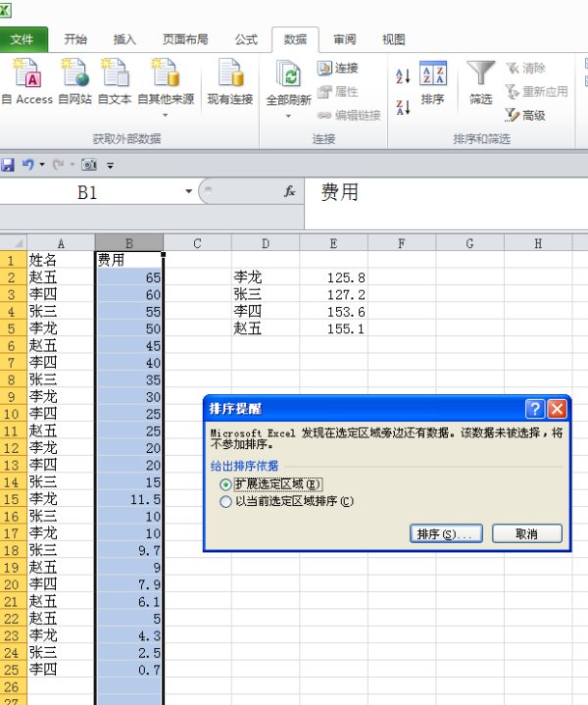The height and width of the screenshot is (705, 588).
Task: Click the camera icon in quick toolbar
Action: tap(89, 165)
